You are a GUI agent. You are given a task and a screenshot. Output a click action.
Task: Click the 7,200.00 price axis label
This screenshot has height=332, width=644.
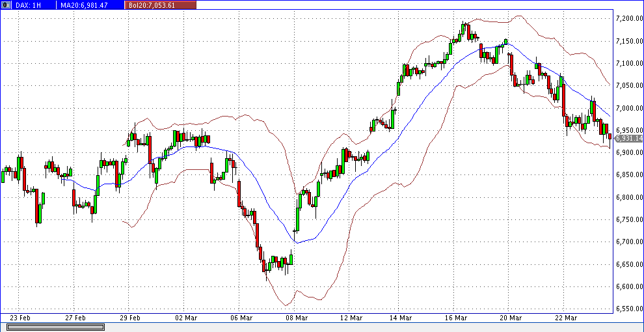pos(629,18)
